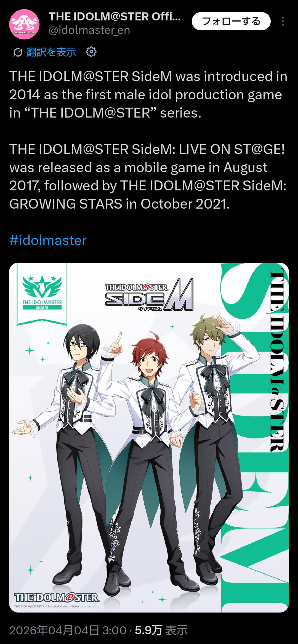The image size is (298, 644).
Task: Open the pink IDOLM@STER profile avatar
Action: point(24,24)
